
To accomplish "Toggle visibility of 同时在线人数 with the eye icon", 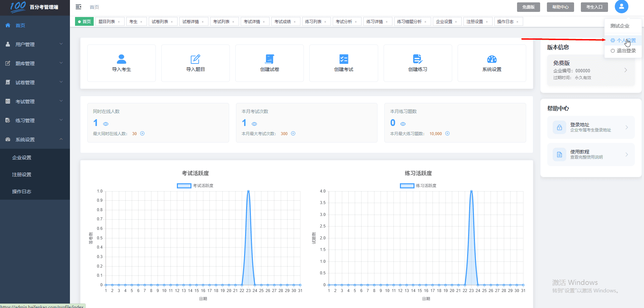I will tap(106, 124).
